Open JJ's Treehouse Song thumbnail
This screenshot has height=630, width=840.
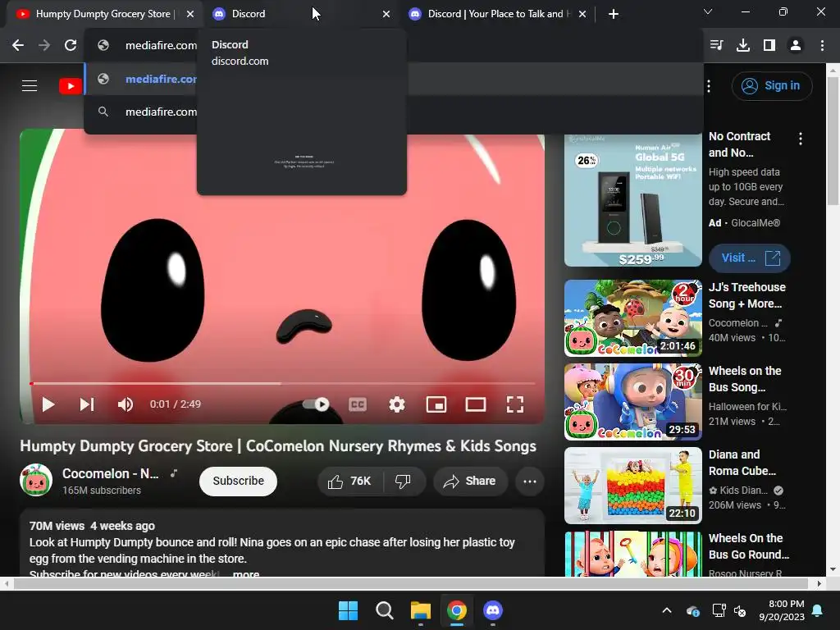tap(632, 318)
